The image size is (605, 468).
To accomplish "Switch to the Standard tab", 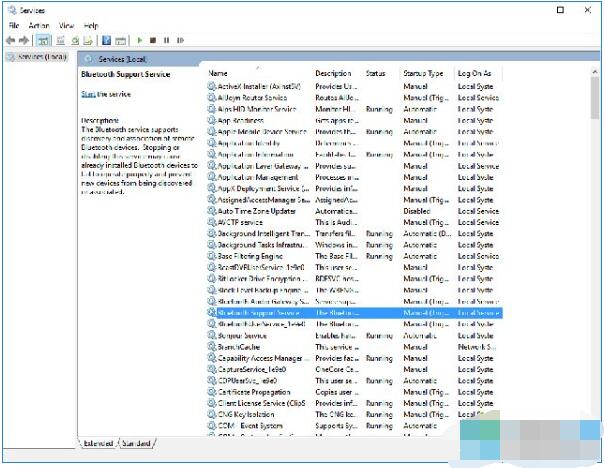I will (x=136, y=443).
